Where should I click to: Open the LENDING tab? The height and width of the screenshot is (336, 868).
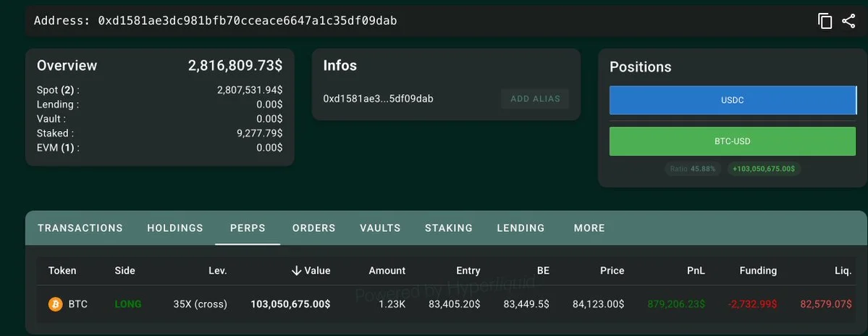pos(521,228)
